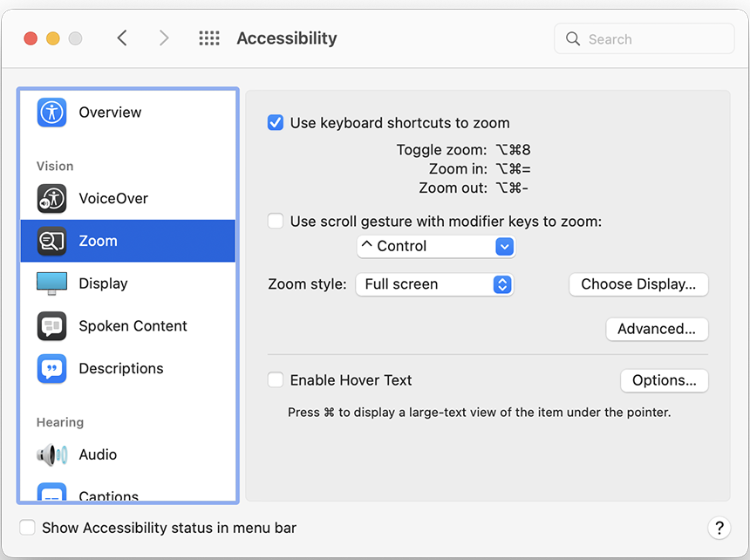Open Display accessibility settings
This screenshot has width=750, height=560.
(x=103, y=283)
